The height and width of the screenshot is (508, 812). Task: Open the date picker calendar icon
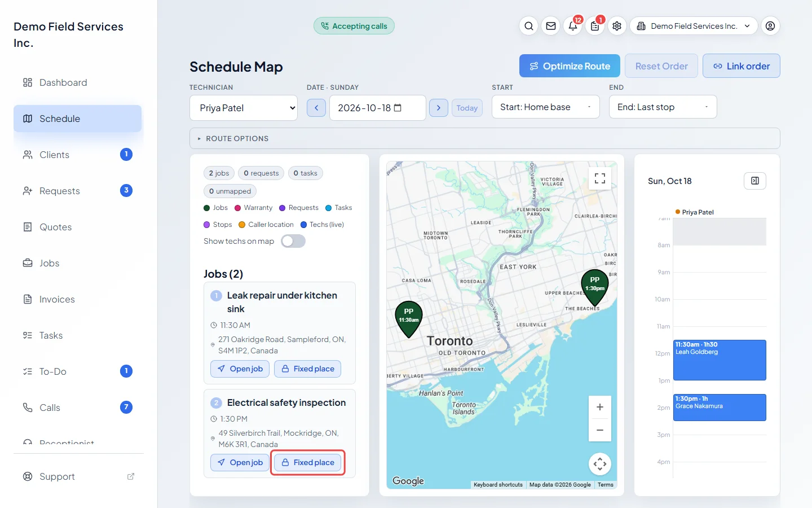point(398,108)
